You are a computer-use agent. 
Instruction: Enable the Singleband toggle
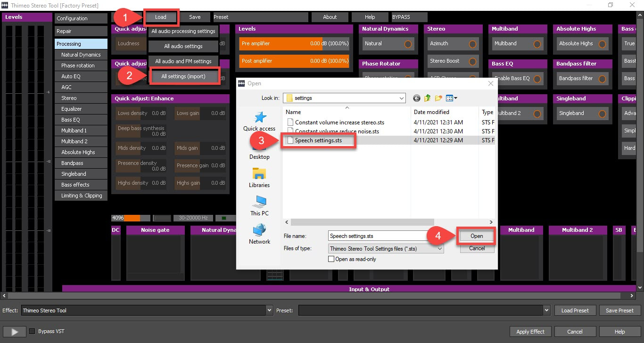(602, 114)
